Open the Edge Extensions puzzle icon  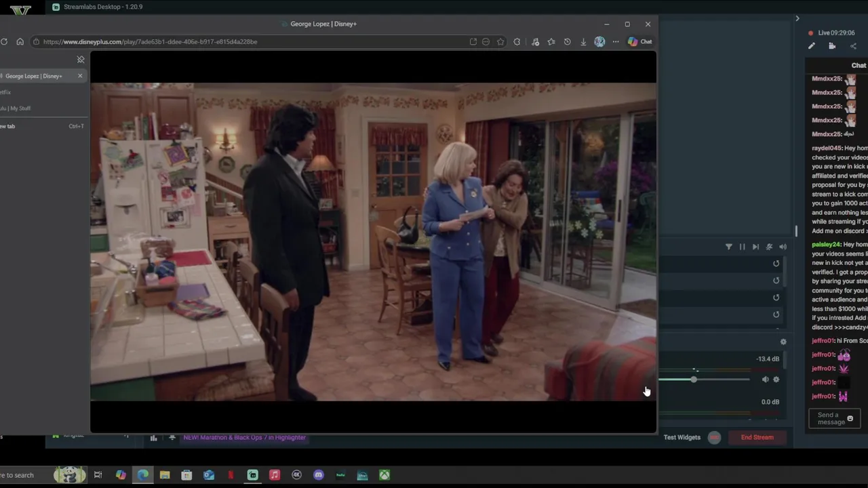pyautogui.click(x=517, y=42)
